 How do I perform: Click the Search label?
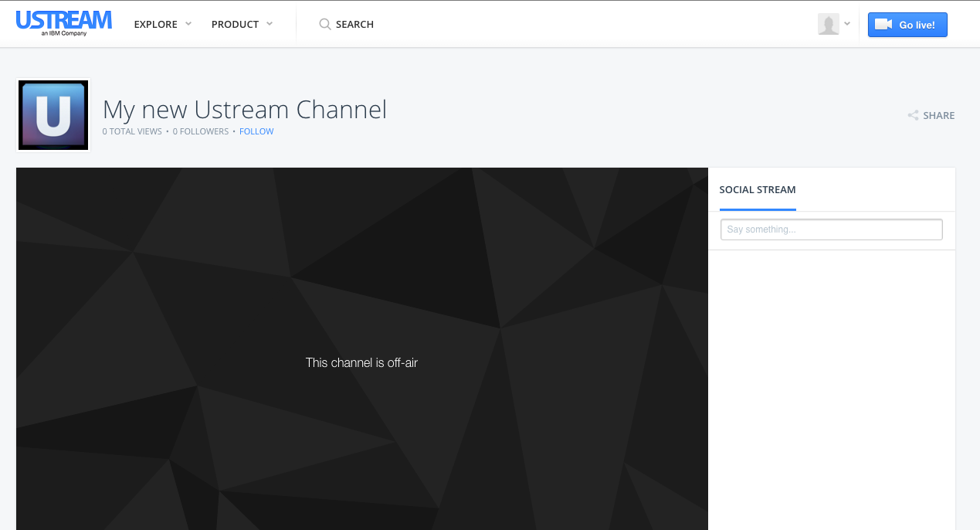(x=354, y=24)
